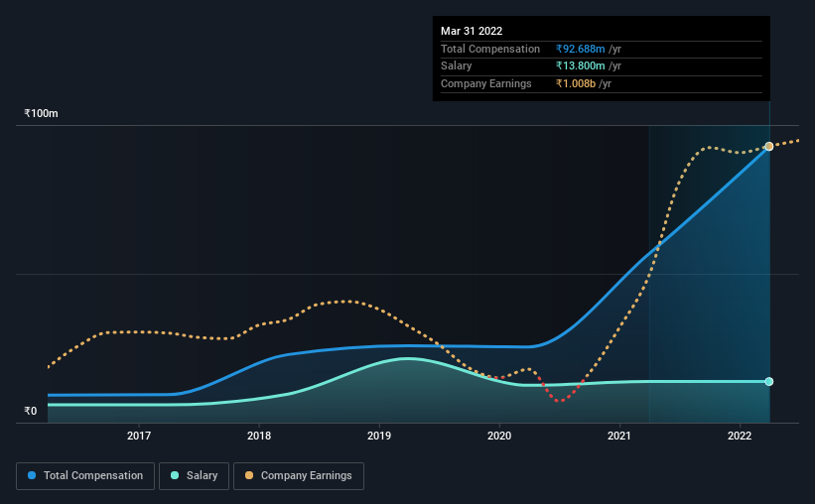Click the 2021 x-axis label
Screen dimensions: 815x504
(x=619, y=436)
